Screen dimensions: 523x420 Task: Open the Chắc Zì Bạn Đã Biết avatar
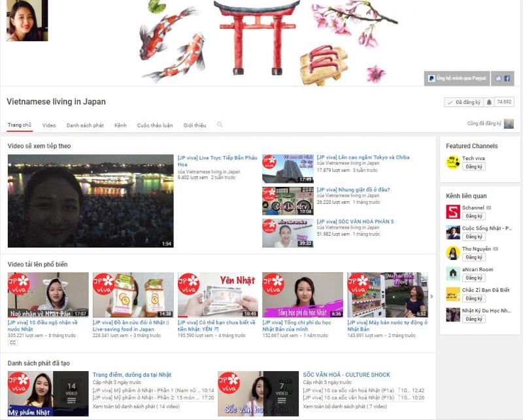coord(452,294)
